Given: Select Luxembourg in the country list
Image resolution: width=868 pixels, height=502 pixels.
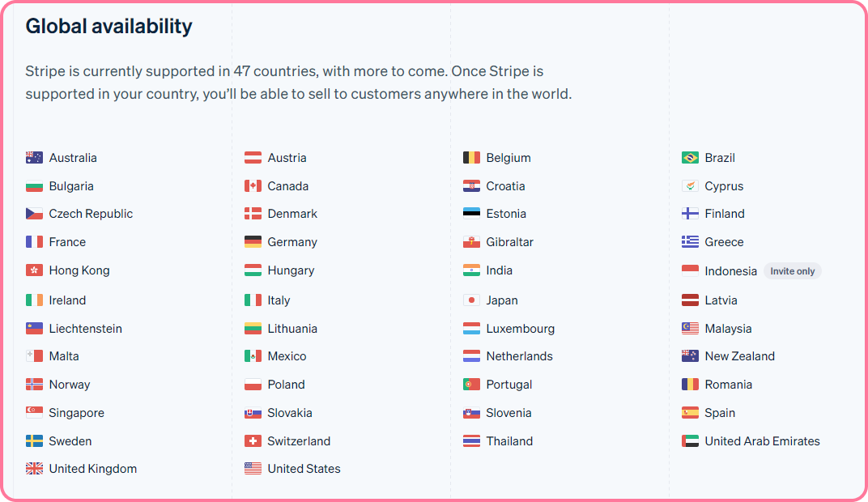Looking at the screenshot, I should 520,329.
